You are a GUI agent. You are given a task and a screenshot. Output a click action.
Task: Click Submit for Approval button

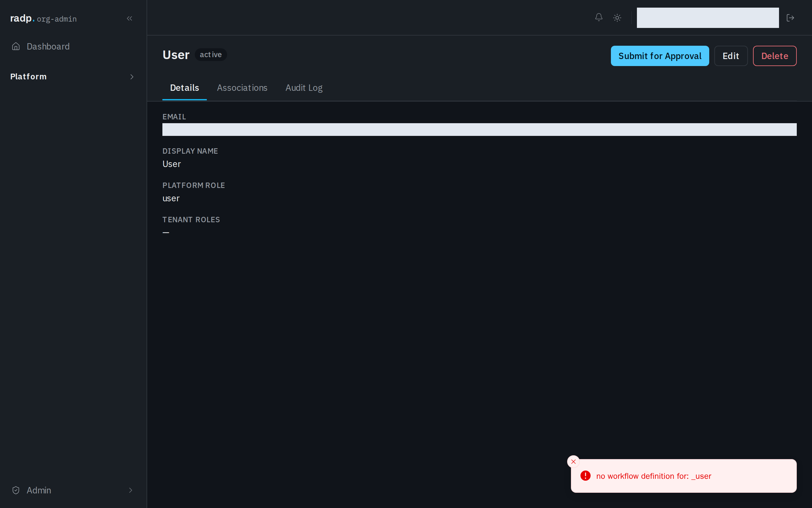660,56
